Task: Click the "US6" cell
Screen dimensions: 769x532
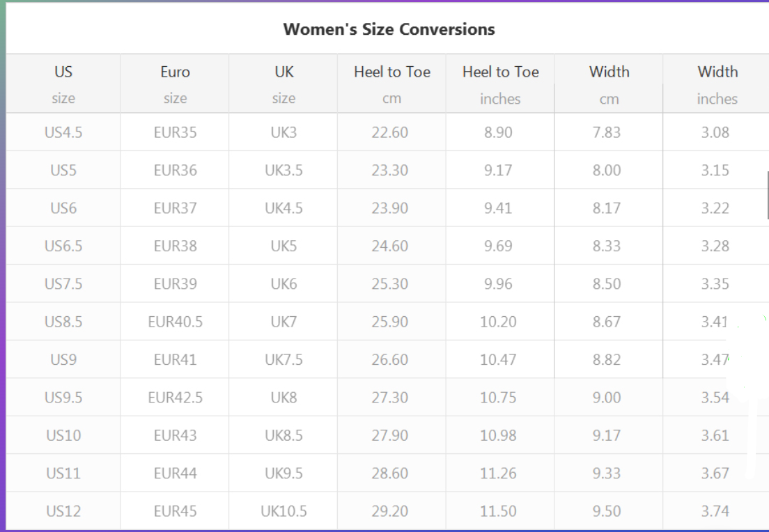Action: tap(63, 208)
